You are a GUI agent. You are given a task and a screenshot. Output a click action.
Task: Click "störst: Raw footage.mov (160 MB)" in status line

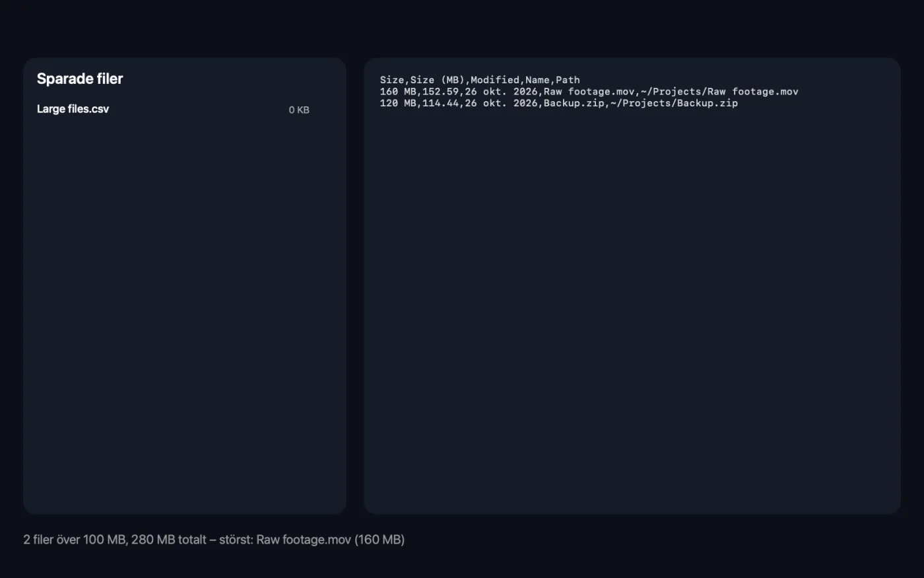[x=312, y=540]
